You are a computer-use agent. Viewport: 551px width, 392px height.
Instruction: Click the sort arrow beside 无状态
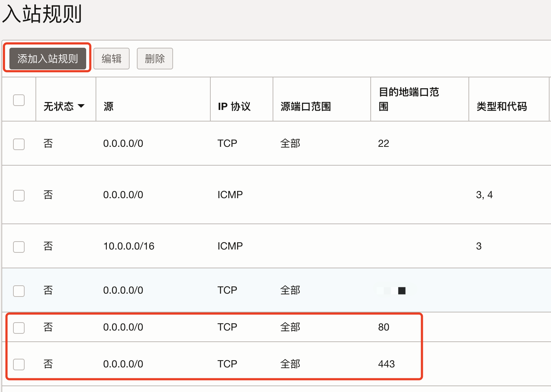click(81, 106)
